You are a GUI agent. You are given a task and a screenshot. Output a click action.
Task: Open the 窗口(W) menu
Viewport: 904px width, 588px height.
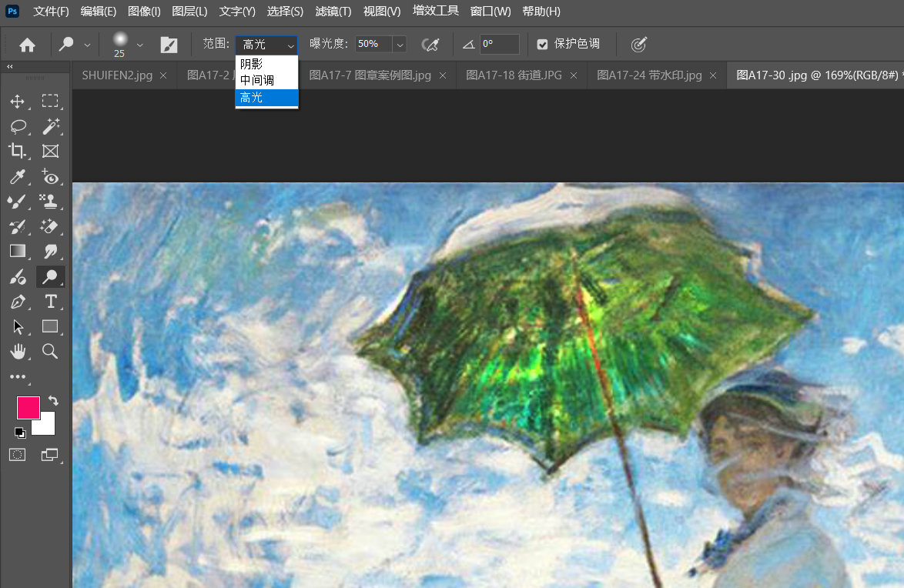click(x=490, y=12)
